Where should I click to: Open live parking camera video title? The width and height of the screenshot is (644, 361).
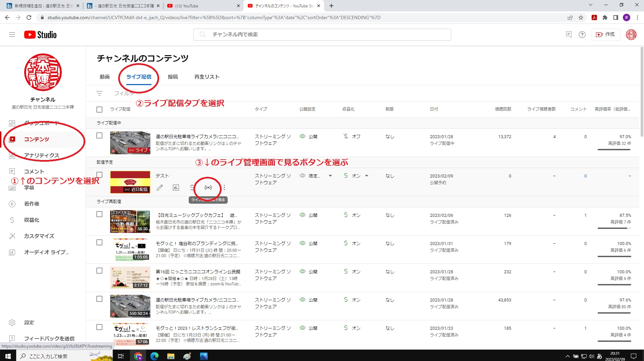[x=197, y=136]
